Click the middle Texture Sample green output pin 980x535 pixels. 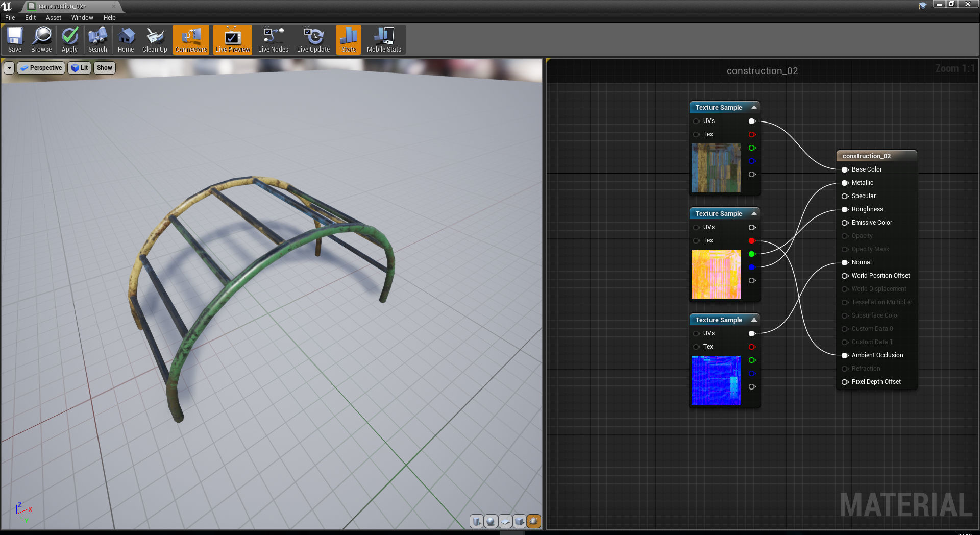pyautogui.click(x=752, y=254)
